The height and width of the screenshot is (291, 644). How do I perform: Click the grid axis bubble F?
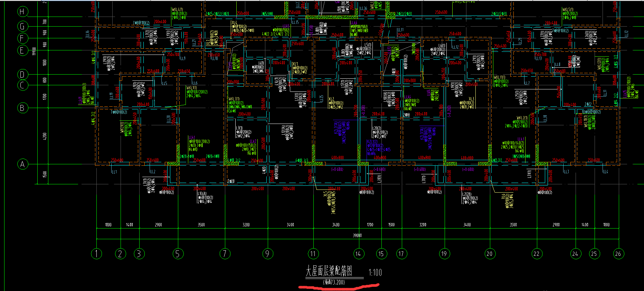pyautogui.click(x=22, y=38)
